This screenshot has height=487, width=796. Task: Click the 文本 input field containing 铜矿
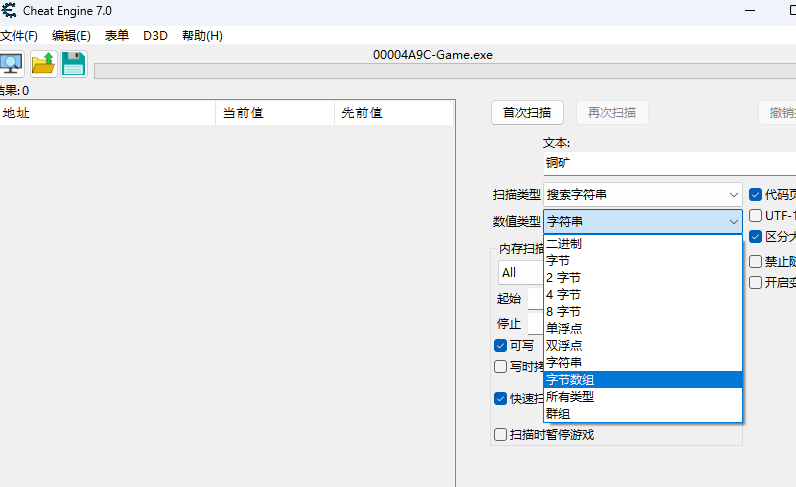click(x=670, y=163)
